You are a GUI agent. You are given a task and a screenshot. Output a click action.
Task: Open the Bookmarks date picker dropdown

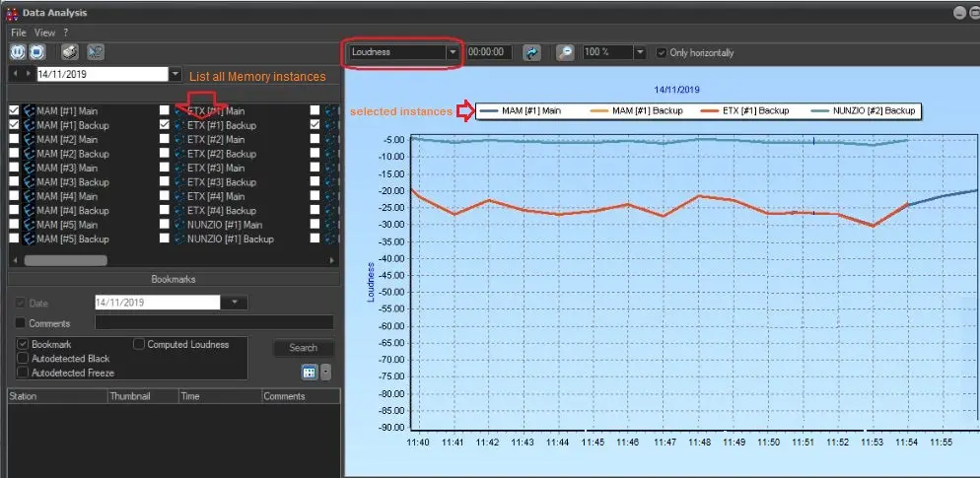point(234,303)
